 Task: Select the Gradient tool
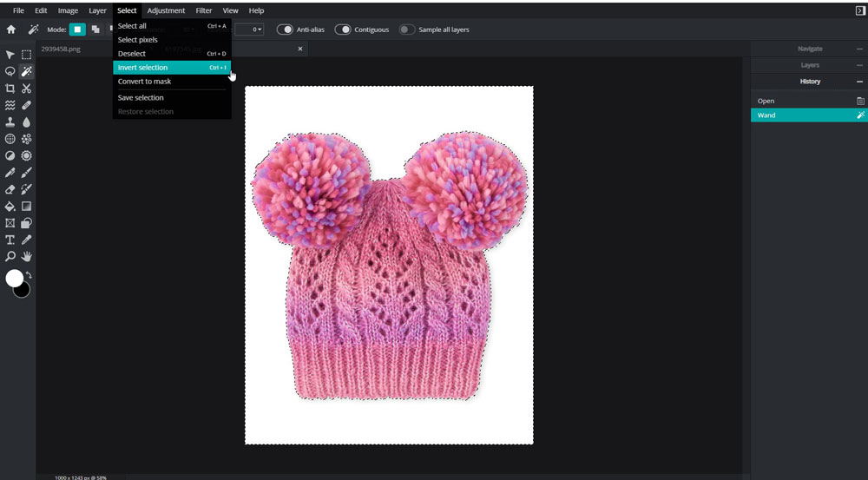tap(27, 207)
